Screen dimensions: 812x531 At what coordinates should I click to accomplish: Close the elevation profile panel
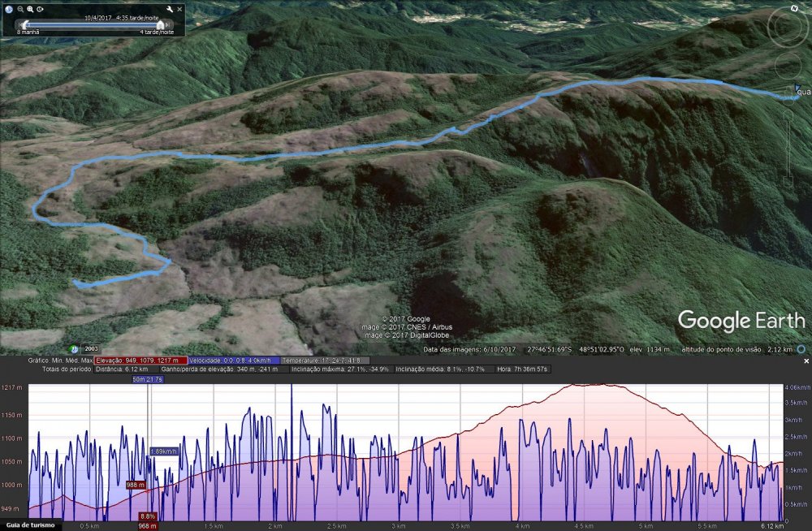click(x=806, y=360)
